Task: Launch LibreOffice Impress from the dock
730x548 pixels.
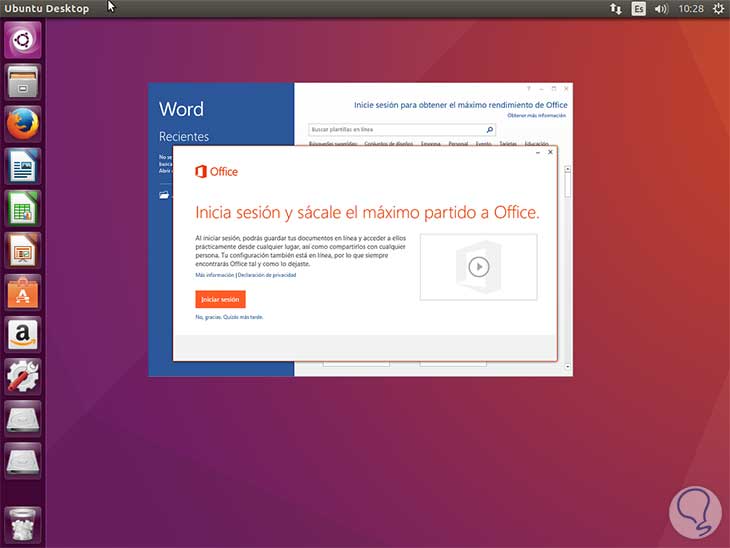Action: click(x=23, y=250)
